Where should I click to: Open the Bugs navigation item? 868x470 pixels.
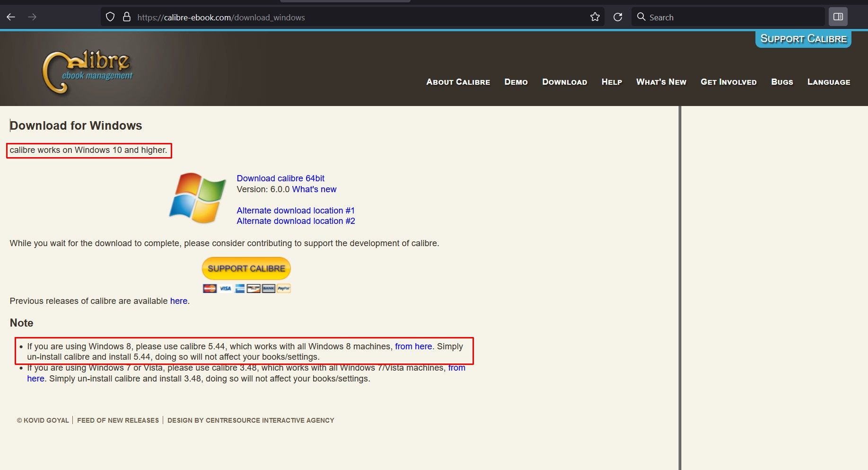point(782,82)
